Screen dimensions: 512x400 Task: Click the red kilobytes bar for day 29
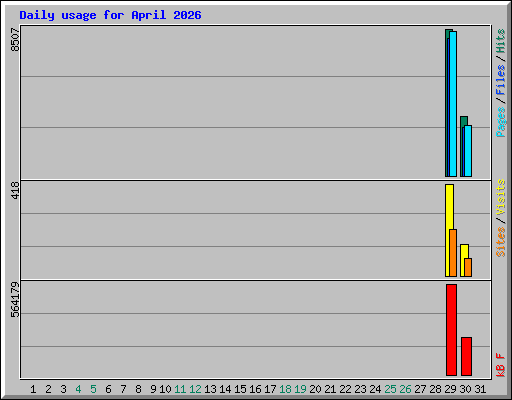point(451,330)
